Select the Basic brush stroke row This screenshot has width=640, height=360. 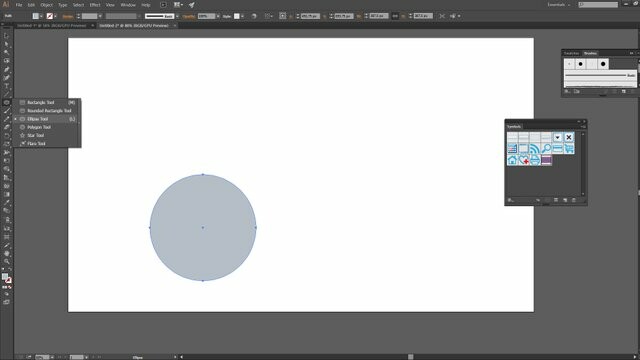pos(600,76)
